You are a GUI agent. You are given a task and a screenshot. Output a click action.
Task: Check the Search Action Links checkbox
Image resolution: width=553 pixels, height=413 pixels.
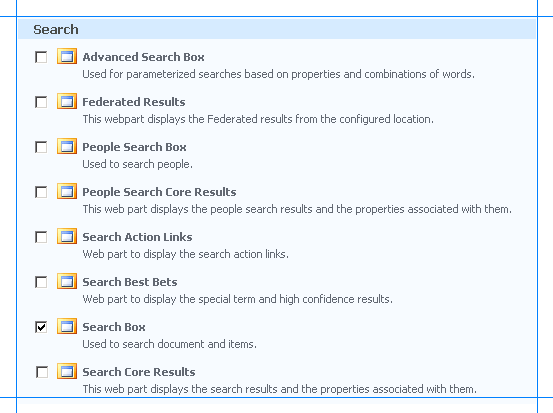(41, 237)
